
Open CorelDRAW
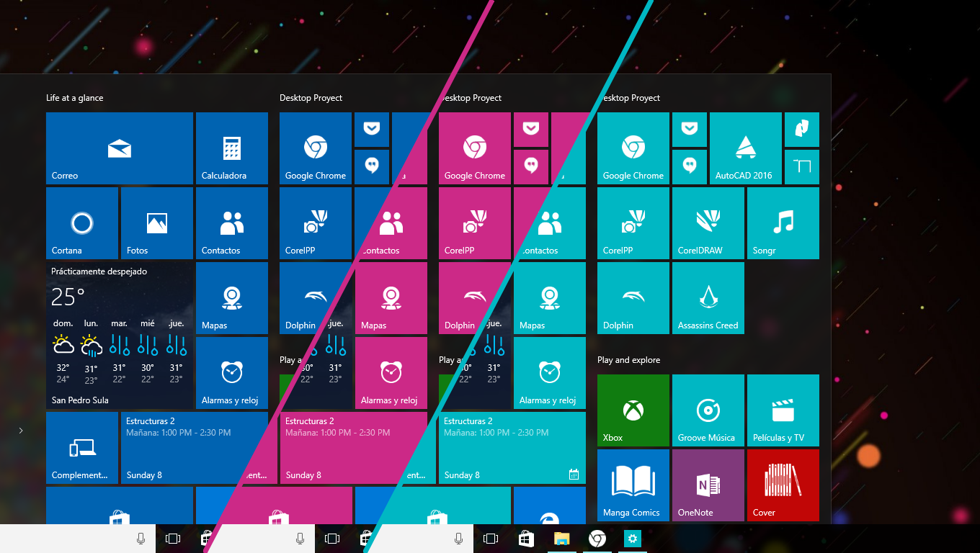(708, 222)
